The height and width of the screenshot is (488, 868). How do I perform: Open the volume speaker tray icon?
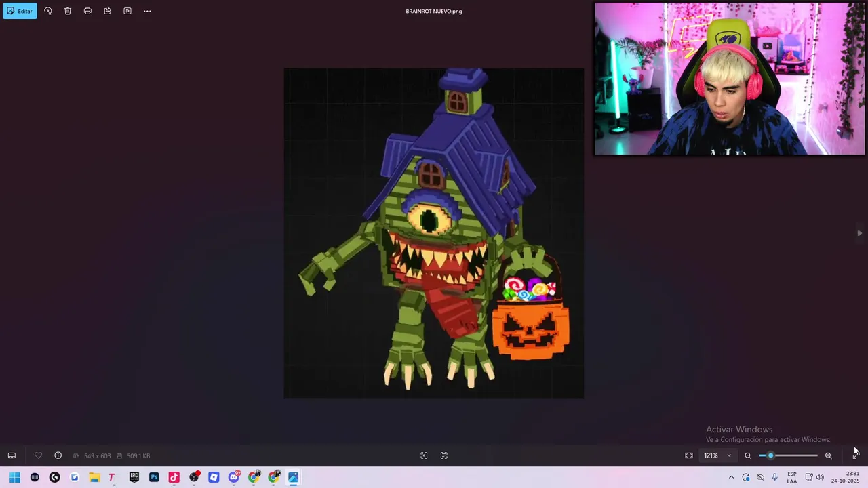click(x=820, y=477)
